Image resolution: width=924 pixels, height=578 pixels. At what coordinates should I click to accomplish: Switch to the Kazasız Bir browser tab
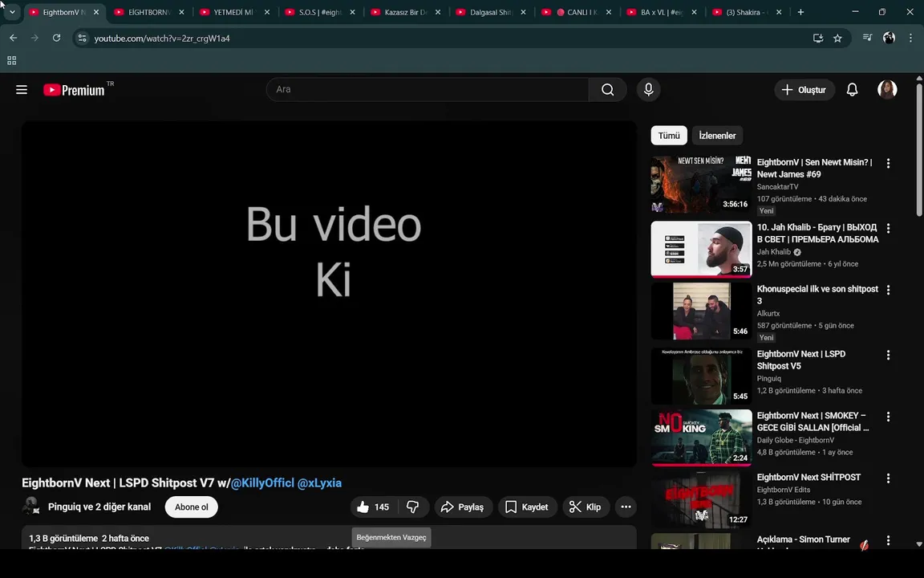coord(405,12)
